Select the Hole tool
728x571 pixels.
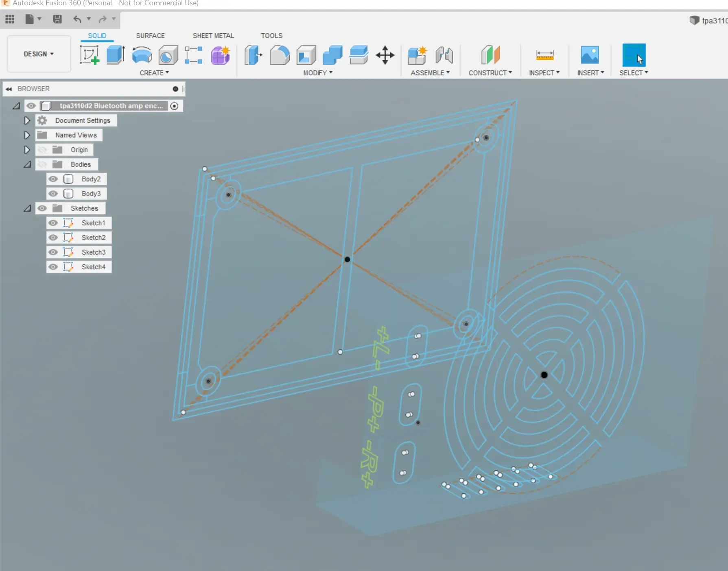pos(168,55)
